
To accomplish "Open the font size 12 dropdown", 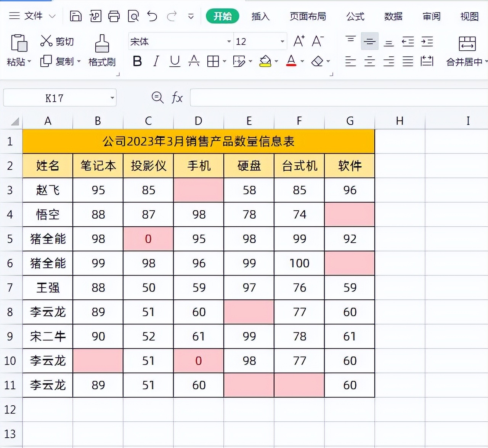I will coord(281,41).
